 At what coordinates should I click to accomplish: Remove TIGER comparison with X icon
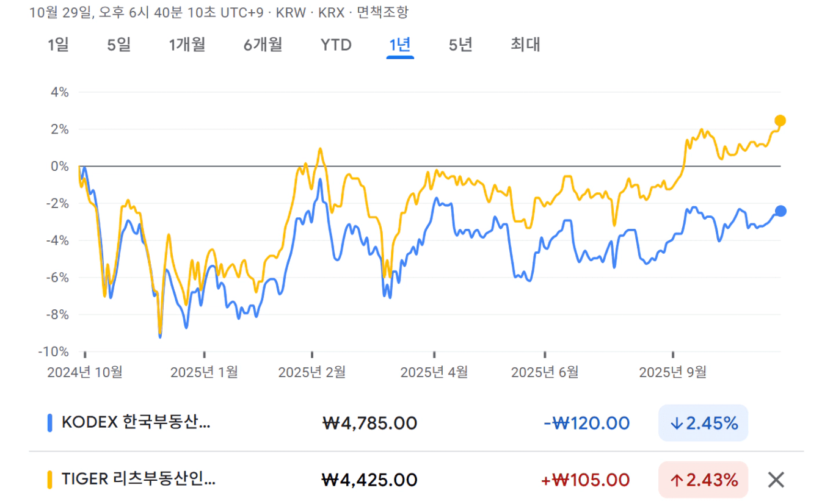pos(776,480)
